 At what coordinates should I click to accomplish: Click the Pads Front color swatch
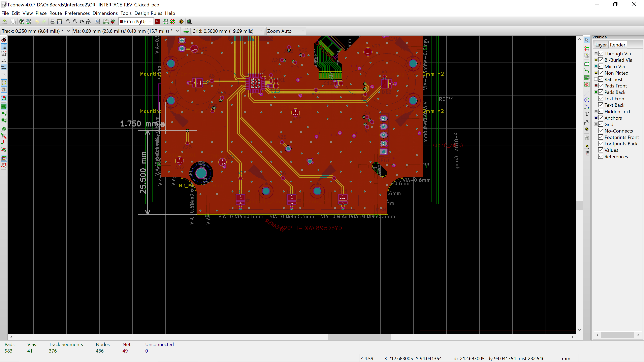coord(596,86)
